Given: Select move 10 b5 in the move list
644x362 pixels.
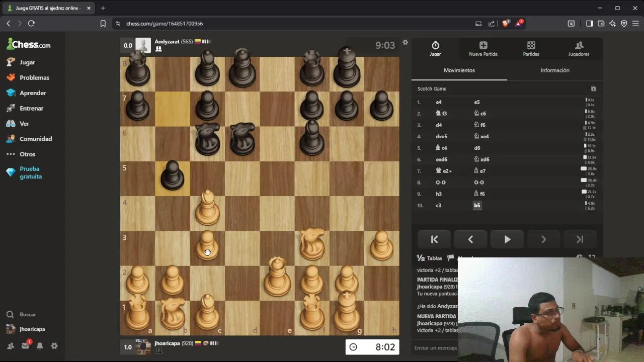Looking at the screenshot, I should click(x=477, y=205).
